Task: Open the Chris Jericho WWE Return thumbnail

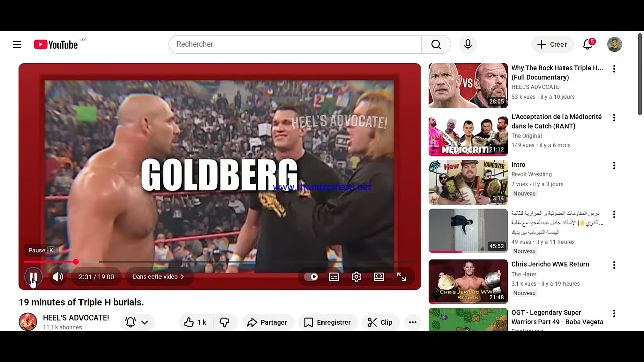Action: [468, 282]
